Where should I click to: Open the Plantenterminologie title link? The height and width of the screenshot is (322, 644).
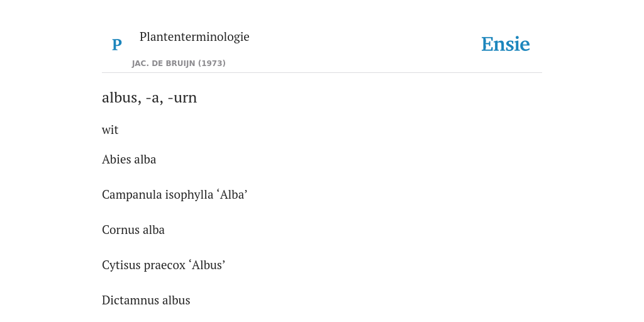[x=194, y=36]
